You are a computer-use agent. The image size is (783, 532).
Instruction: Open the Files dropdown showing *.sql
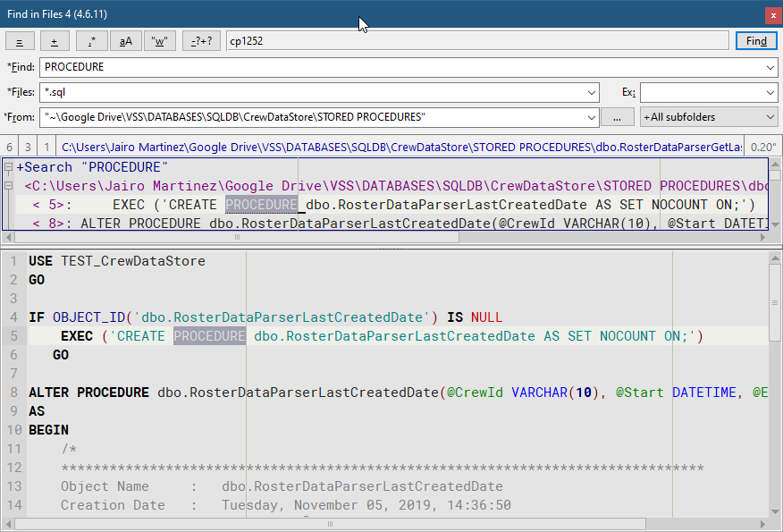point(592,92)
